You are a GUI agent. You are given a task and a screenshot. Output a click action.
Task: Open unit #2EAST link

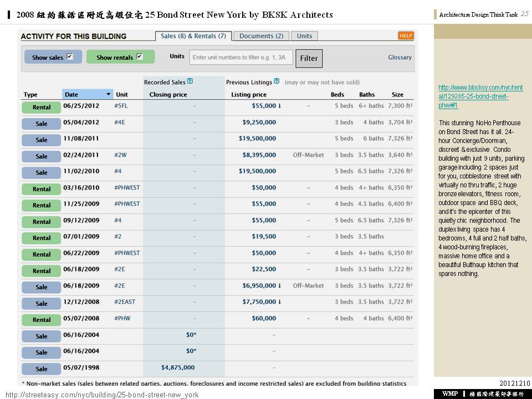(x=125, y=302)
